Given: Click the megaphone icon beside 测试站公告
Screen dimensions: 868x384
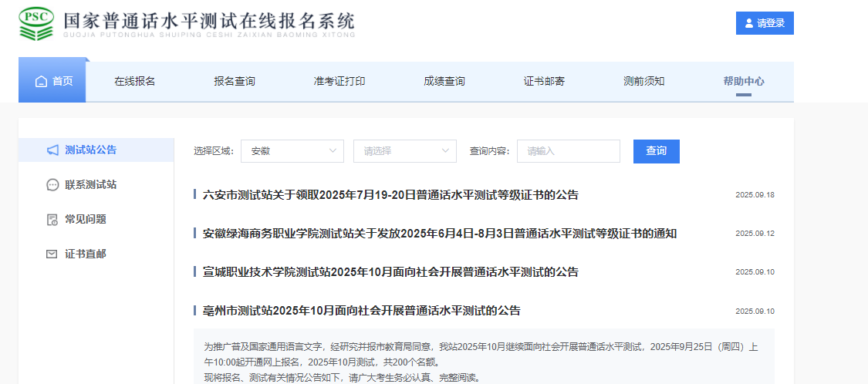Looking at the screenshot, I should click(x=52, y=150).
